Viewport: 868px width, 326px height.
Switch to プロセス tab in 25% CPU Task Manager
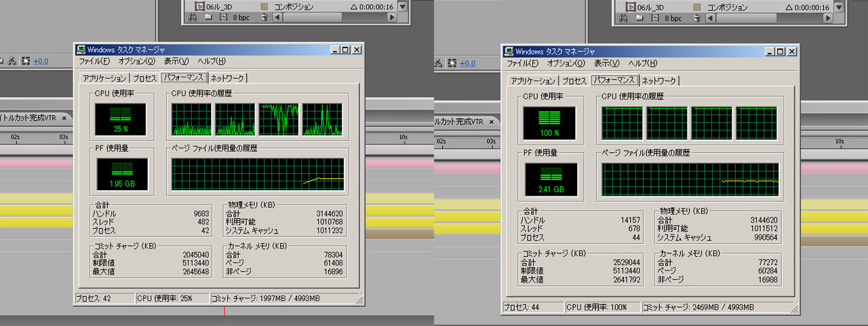[x=145, y=78]
